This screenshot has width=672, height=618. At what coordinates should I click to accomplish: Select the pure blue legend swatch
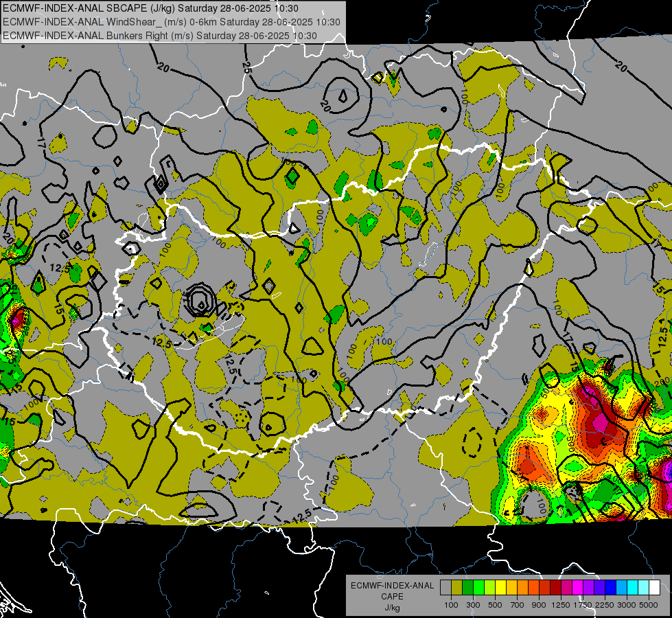pyautogui.click(x=610, y=587)
